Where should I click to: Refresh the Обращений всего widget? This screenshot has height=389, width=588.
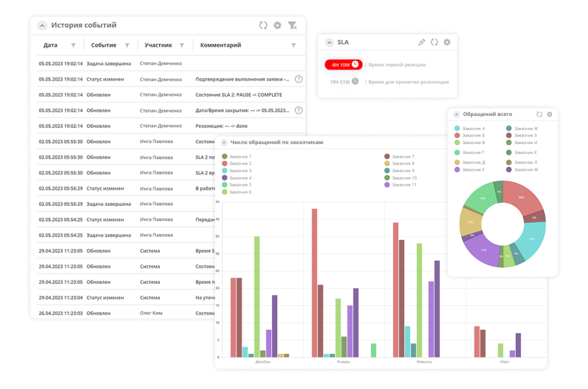[539, 114]
